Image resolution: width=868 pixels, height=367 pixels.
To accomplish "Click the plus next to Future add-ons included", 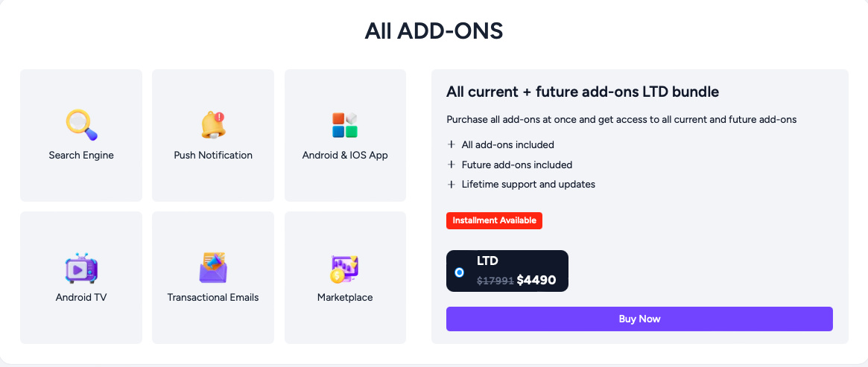I will coord(452,165).
